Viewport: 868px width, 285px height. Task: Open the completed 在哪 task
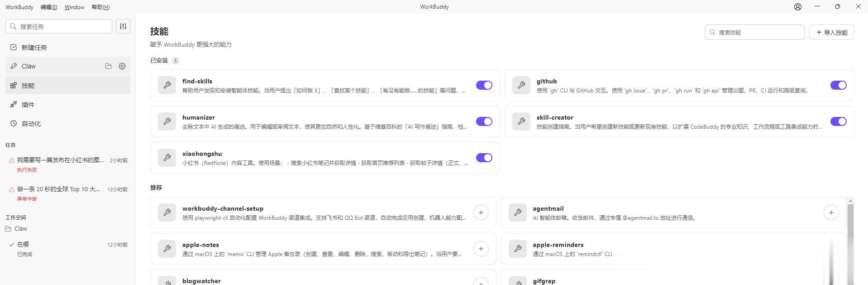(68, 249)
